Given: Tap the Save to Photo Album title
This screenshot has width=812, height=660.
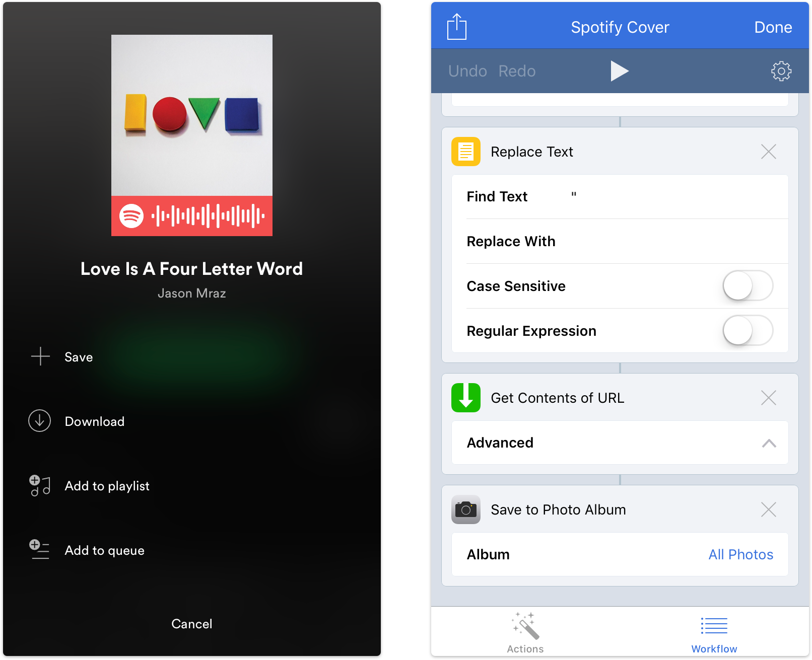Looking at the screenshot, I should pyautogui.click(x=559, y=509).
